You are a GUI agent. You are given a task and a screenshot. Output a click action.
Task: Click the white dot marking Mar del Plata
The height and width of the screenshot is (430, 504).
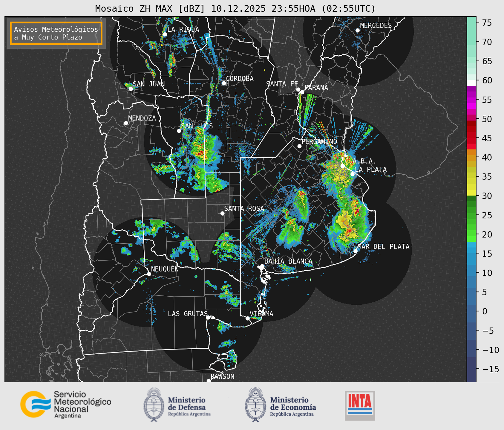coord(356,251)
